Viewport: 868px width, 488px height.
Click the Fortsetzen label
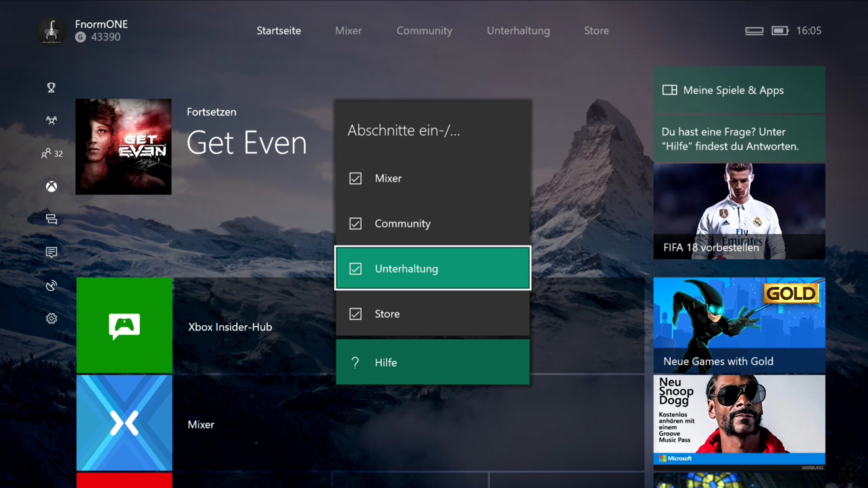pyautogui.click(x=212, y=112)
